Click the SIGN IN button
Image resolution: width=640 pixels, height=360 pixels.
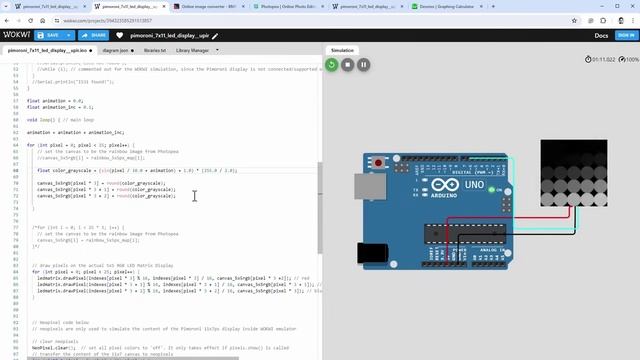tap(626, 36)
